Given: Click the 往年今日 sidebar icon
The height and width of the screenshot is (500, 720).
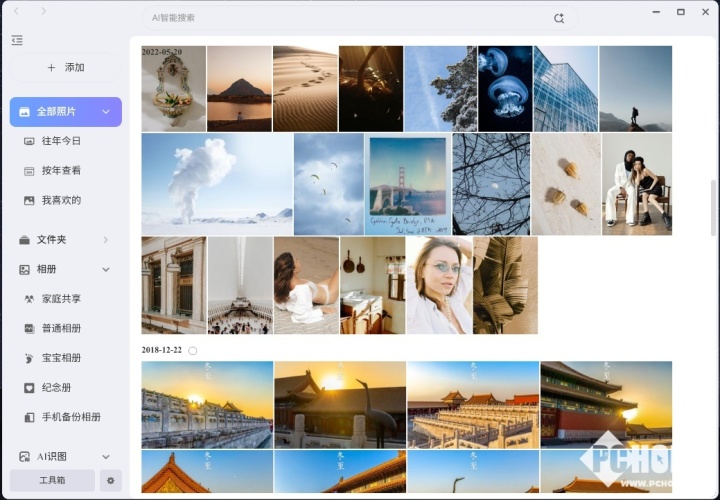Looking at the screenshot, I should [x=29, y=141].
